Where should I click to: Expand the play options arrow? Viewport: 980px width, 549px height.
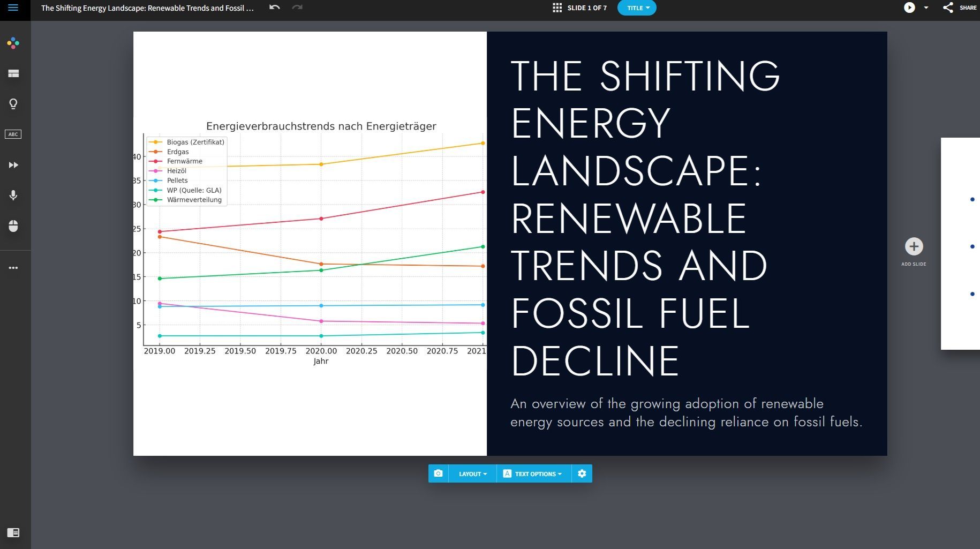click(x=926, y=7)
